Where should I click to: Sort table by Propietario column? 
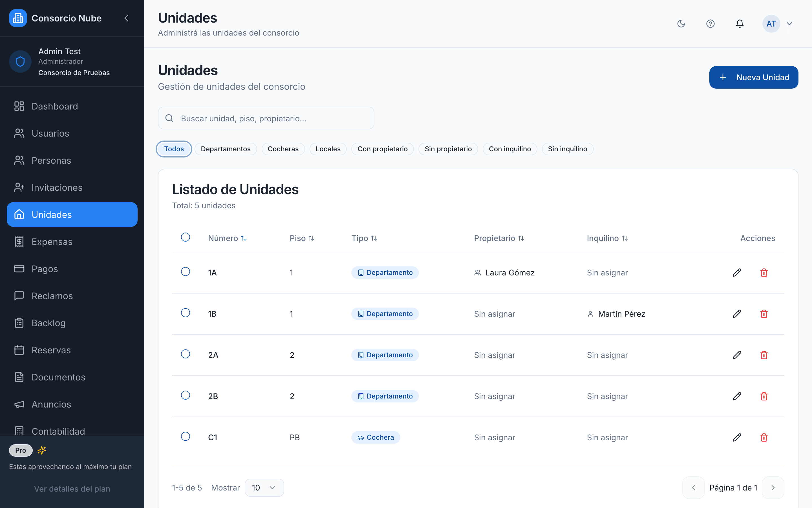click(499, 238)
